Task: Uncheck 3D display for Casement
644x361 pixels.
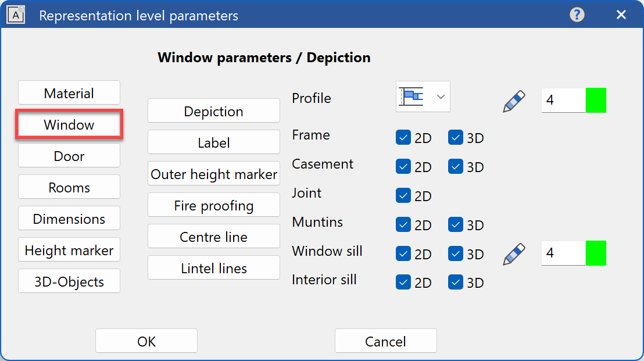Action: (x=456, y=166)
